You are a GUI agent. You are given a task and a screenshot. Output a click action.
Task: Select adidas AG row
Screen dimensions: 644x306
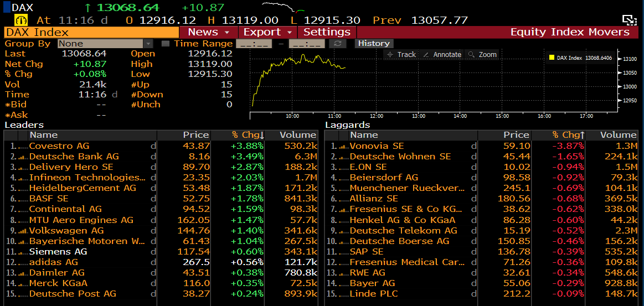(161, 262)
